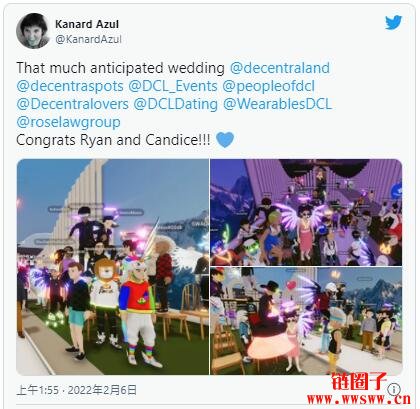Screen dimensions: 420x409
Task: Open the top-right purple venue photo
Action: pyautogui.click(x=306, y=212)
